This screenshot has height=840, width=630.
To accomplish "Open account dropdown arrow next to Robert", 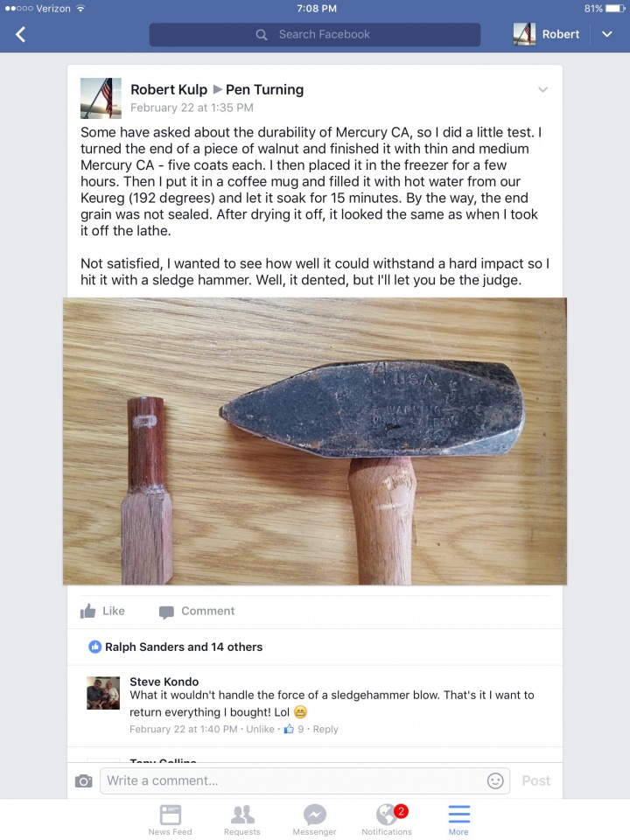I will coord(607,34).
